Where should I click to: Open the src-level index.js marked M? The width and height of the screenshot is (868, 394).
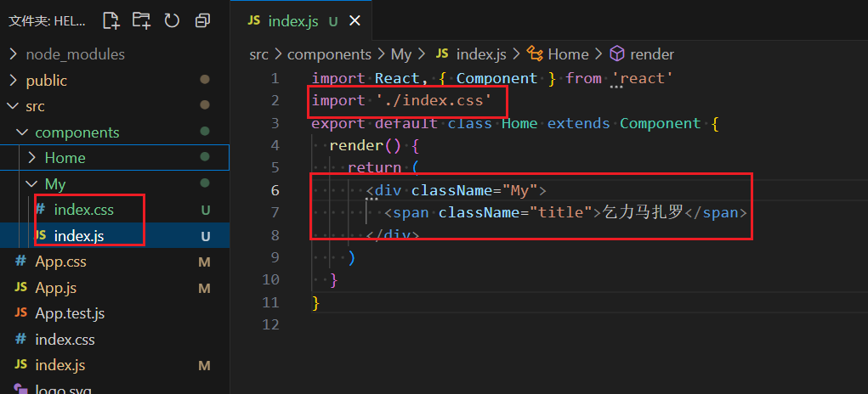60,365
